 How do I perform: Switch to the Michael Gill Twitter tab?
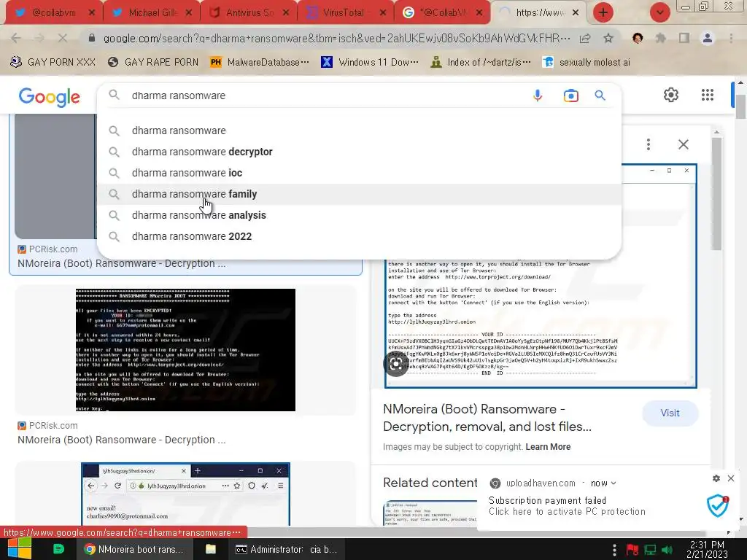(152, 12)
